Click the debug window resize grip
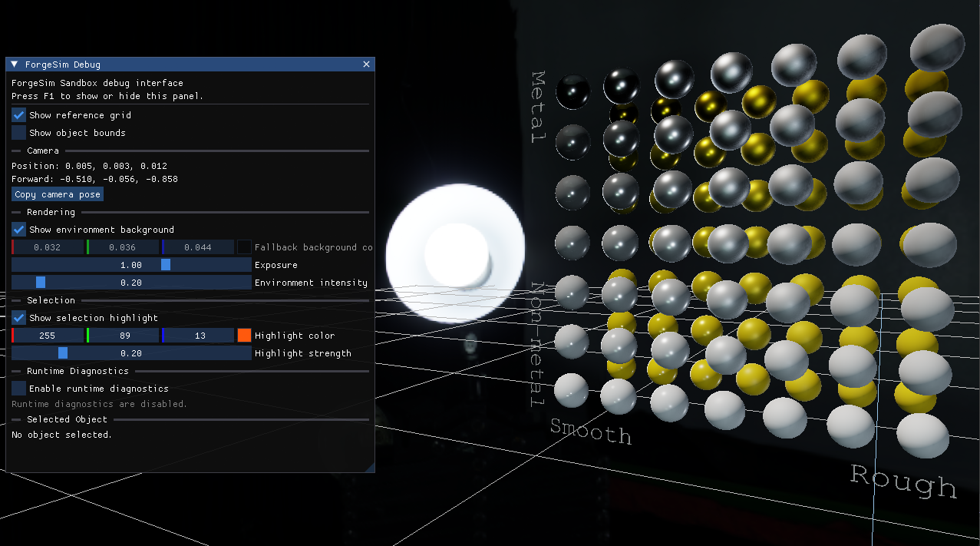 369,467
